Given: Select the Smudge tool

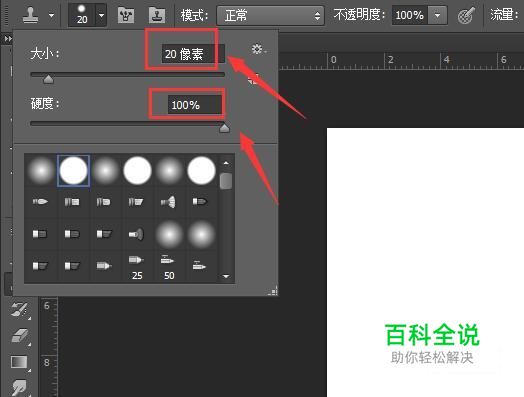Looking at the screenshot, I should click(x=19, y=388).
